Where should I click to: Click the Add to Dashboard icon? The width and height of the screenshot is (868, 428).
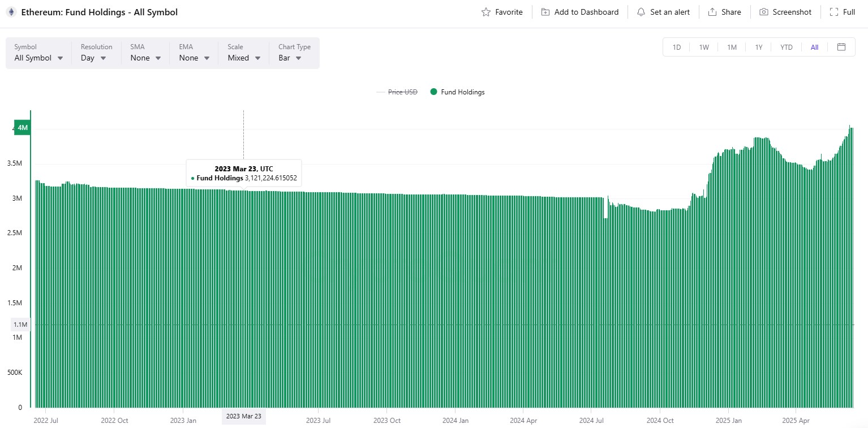click(545, 12)
